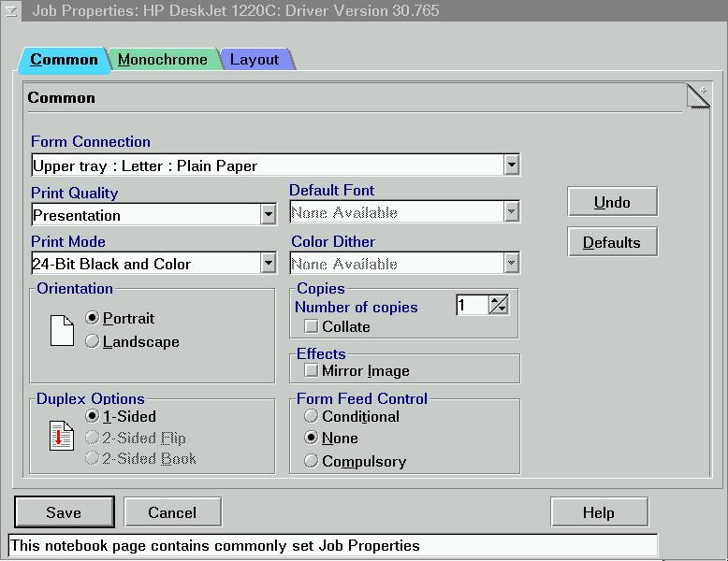Switch to the Common tab
This screenshot has height=561, width=728.
(64, 60)
